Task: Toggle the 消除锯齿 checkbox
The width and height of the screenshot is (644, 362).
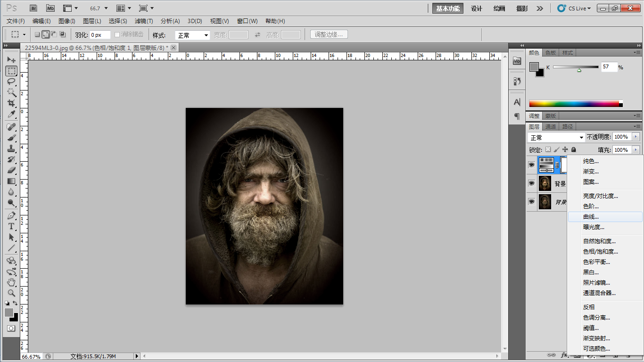Action: coord(117,34)
